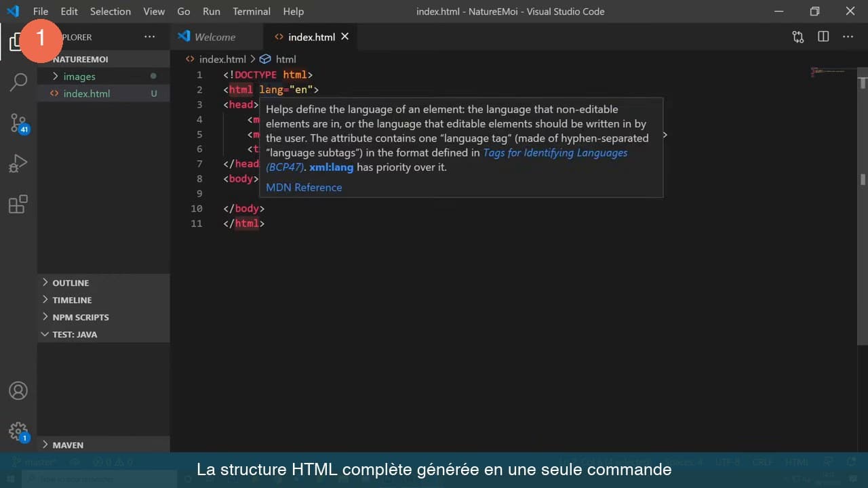Collapse the NATUREEMOI project section
The image size is (868, 488).
click(x=103, y=59)
